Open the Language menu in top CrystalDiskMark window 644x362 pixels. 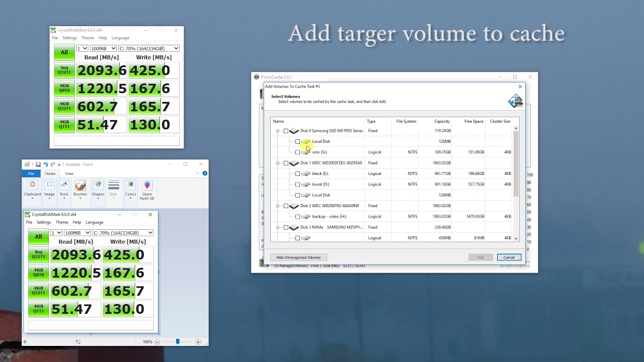coord(120,38)
